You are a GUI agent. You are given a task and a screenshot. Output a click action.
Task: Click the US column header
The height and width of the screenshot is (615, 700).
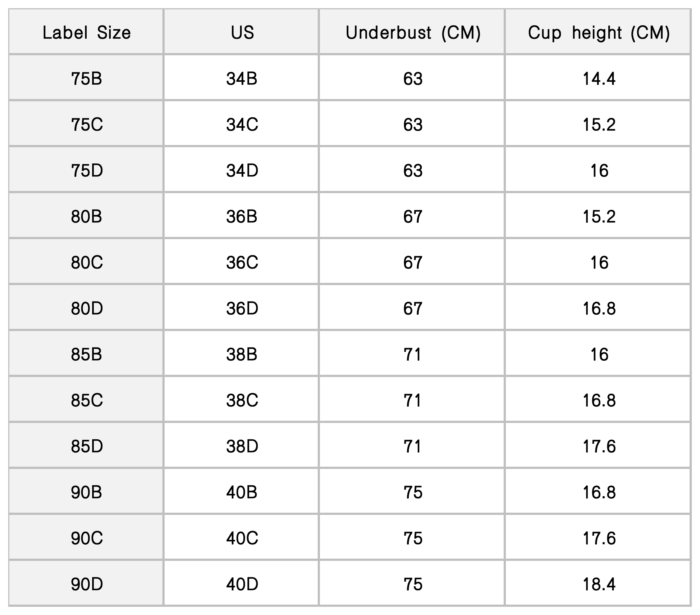coord(242,33)
